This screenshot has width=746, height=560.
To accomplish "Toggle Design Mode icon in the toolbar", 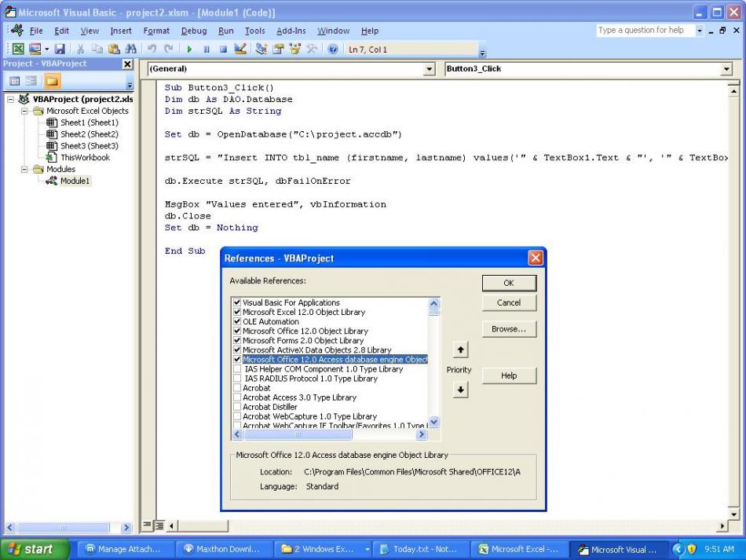I will (240, 49).
